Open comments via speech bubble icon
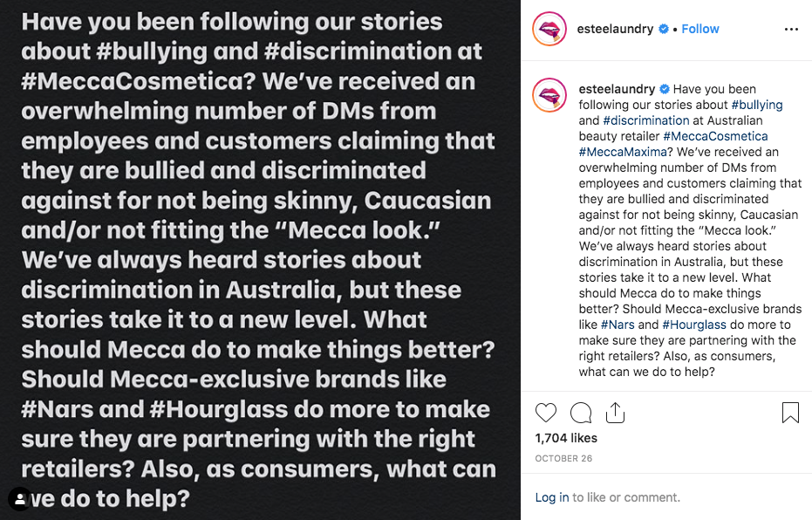This screenshot has height=520, width=812. click(581, 413)
